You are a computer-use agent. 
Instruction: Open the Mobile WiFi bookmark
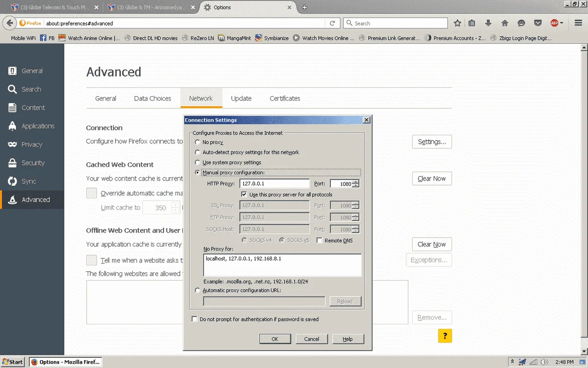[24, 38]
